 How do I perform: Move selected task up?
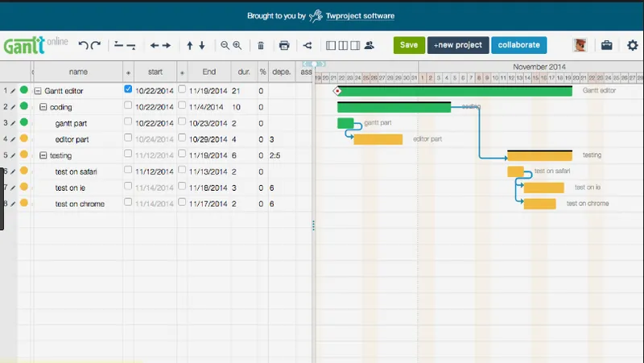point(190,45)
